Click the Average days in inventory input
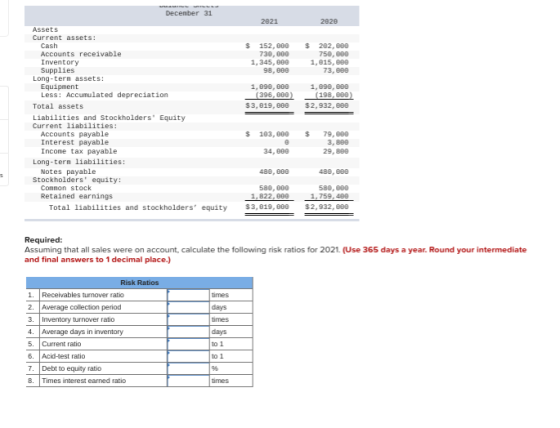The height and width of the screenshot is (428, 560). click(188, 332)
